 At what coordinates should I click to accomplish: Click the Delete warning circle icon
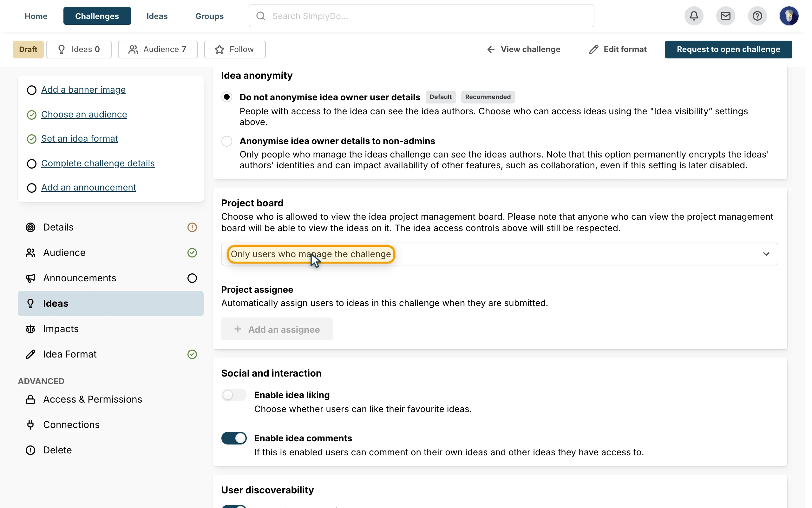(x=30, y=450)
